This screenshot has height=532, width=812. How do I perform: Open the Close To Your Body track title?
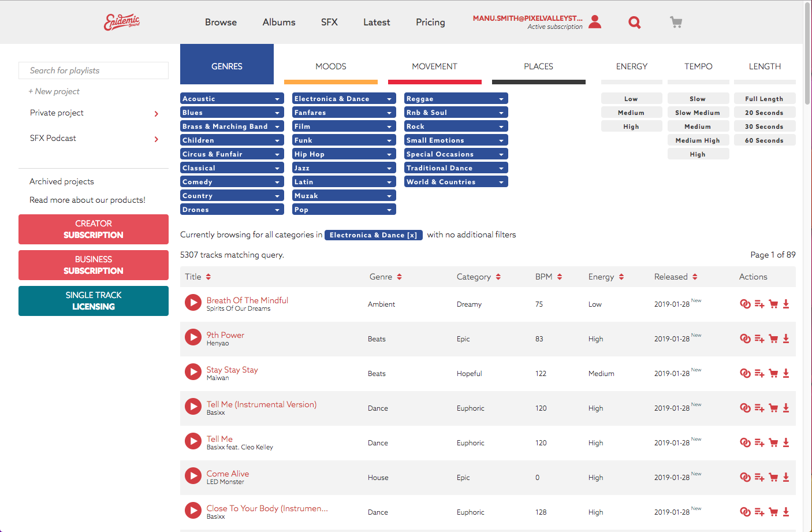click(x=267, y=508)
